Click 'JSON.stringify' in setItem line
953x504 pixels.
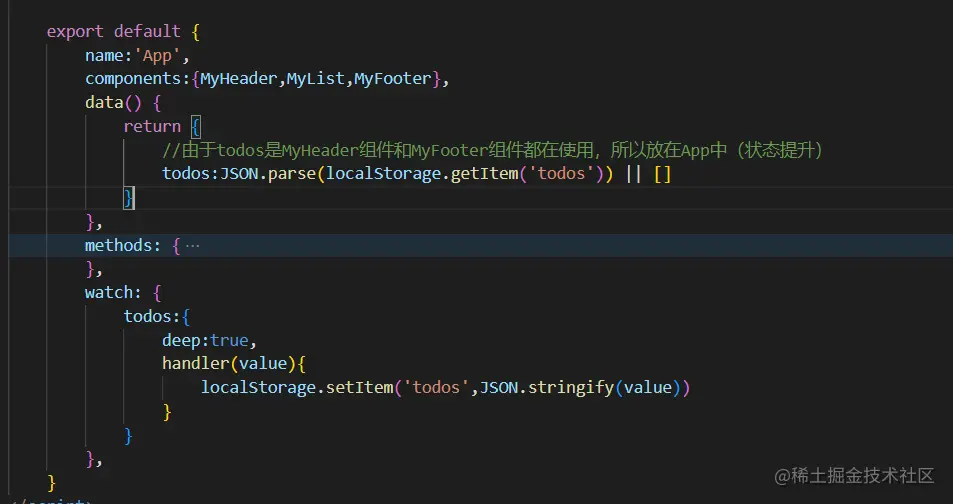tap(547, 388)
